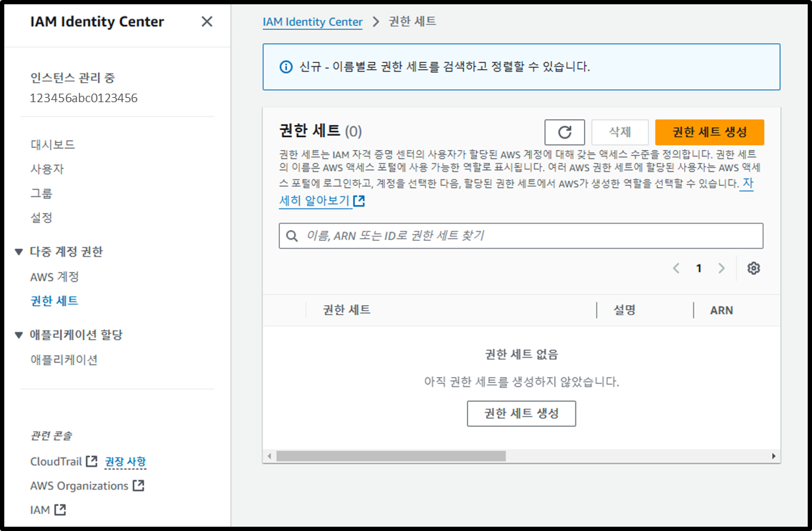Open CloudTrail related console link
812x531 pixels.
[x=56, y=461]
